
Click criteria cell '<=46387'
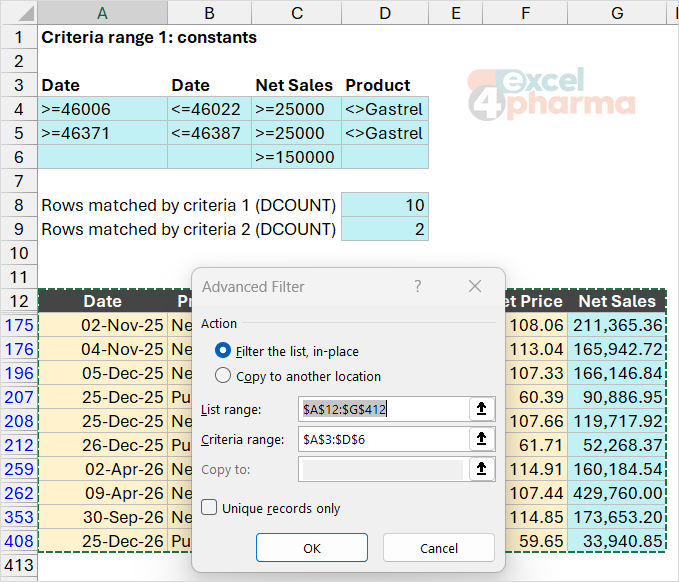[209, 133]
